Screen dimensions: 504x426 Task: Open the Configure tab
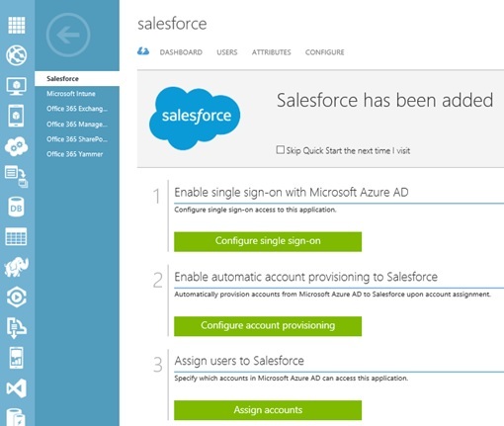[x=325, y=52]
